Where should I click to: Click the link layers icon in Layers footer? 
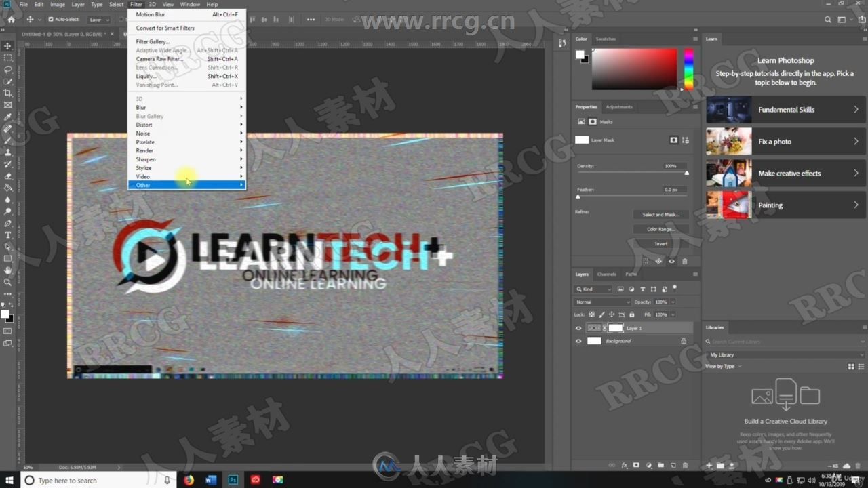click(x=612, y=466)
